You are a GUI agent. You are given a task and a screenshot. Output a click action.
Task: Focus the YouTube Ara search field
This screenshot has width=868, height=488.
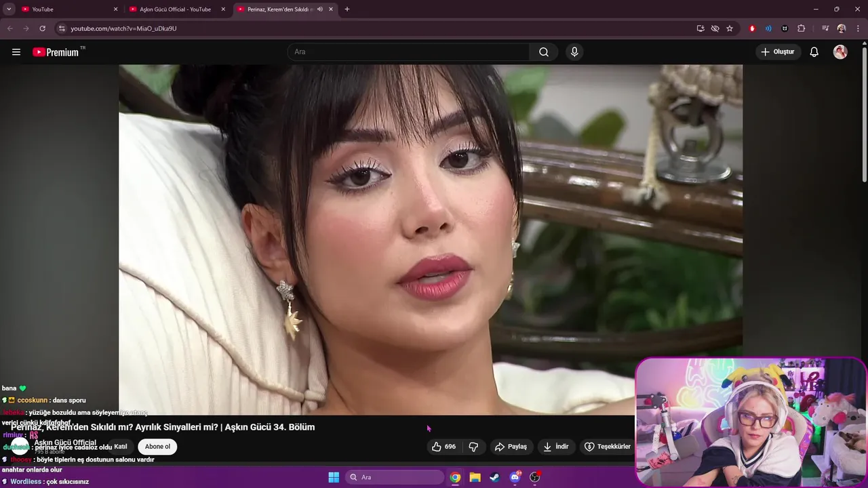tap(409, 52)
